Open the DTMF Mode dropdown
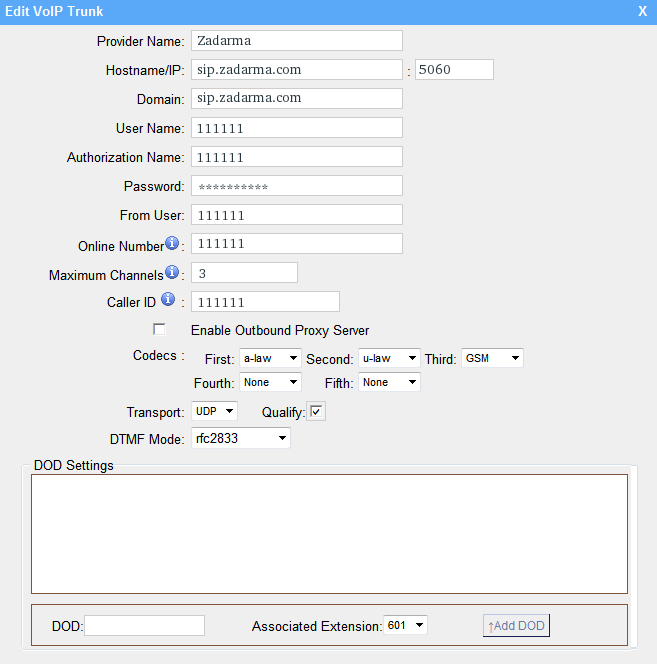Screen dimensions: 657x664 (240, 438)
